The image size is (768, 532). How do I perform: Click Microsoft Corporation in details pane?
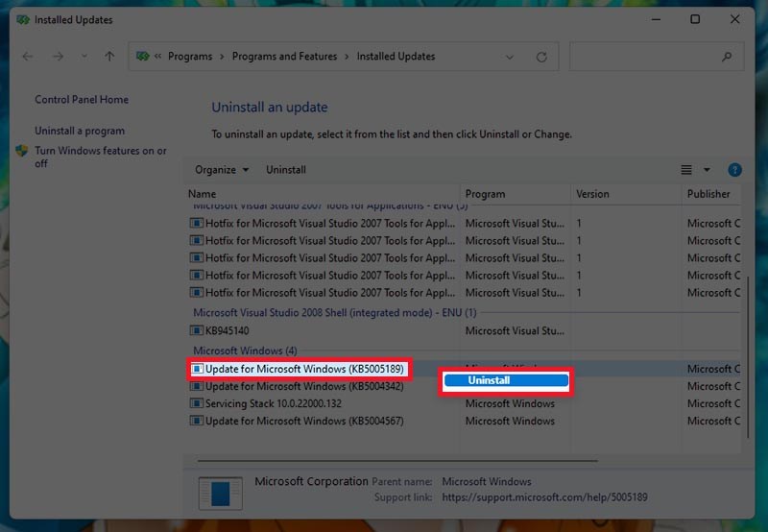[311, 481]
